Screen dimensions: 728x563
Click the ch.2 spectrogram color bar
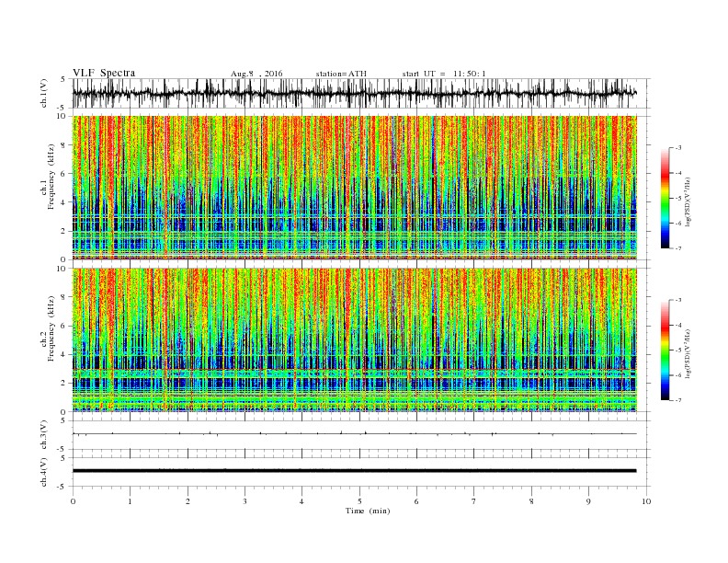click(x=665, y=350)
